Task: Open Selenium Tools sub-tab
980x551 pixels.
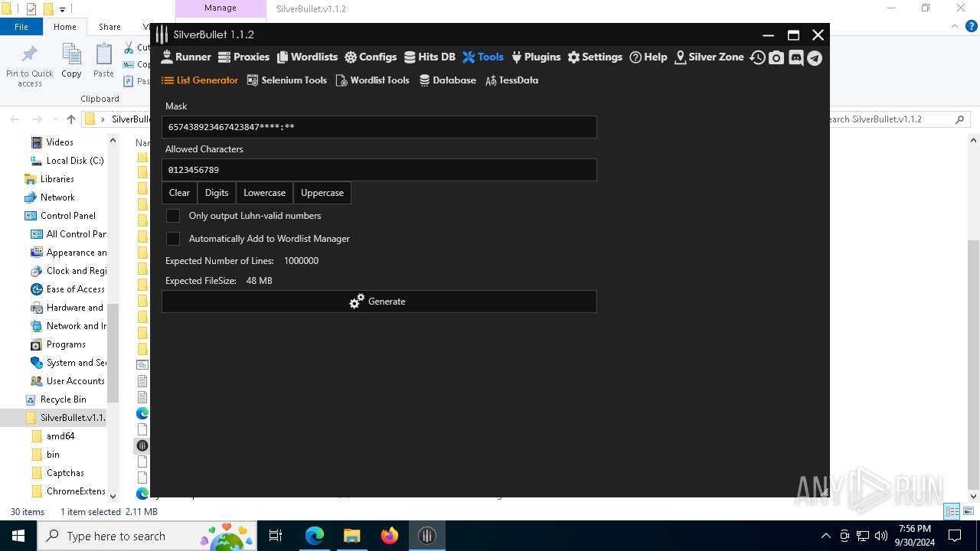Action: pyautogui.click(x=287, y=80)
